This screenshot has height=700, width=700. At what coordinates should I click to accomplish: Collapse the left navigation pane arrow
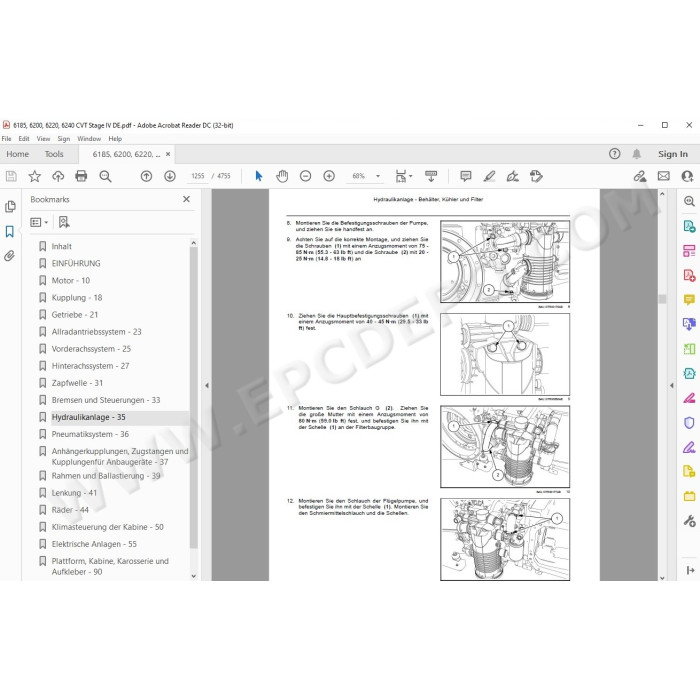pos(207,385)
